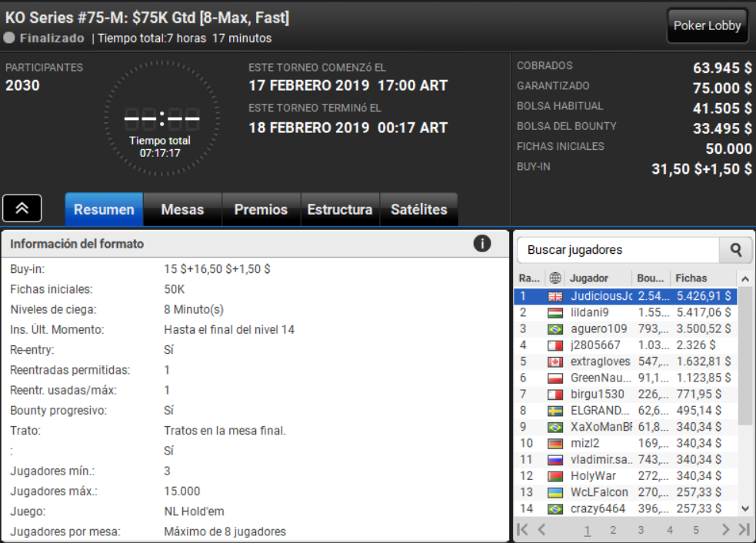Image resolution: width=756 pixels, height=543 pixels.
Task: Click the Buscar jugadores search field
Action: [x=618, y=250]
